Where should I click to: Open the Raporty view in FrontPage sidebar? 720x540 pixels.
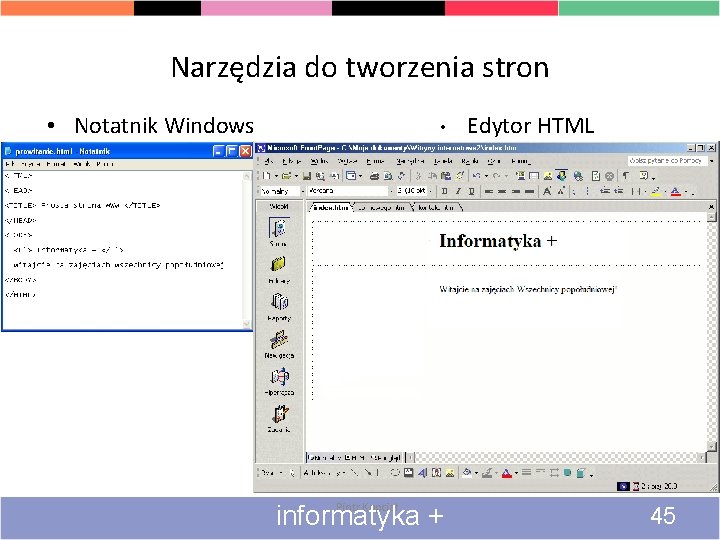[x=279, y=307]
